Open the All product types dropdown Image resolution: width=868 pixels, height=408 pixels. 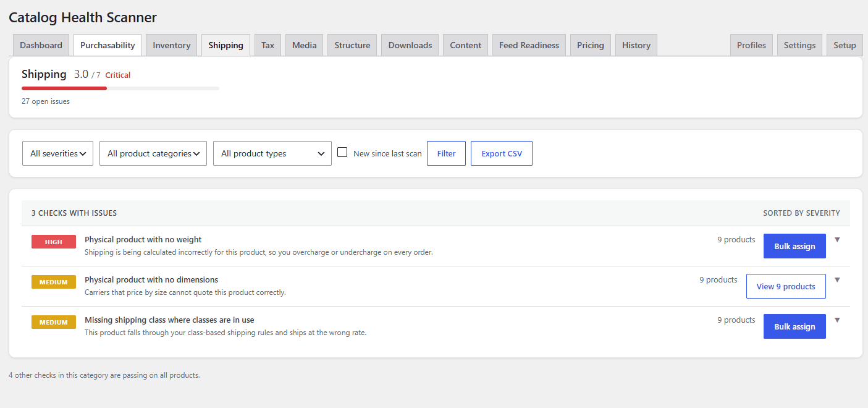(x=272, y=153)
